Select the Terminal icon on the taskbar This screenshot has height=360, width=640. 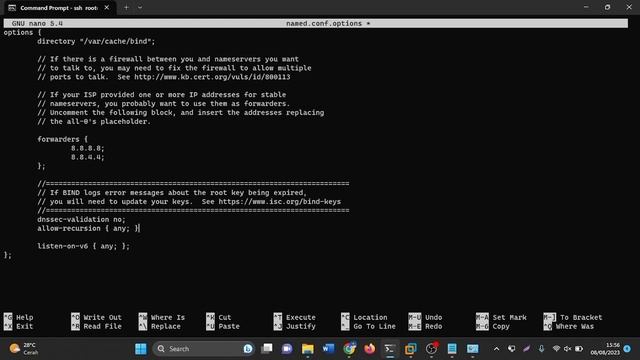pyautogui.click(x=390, y=349)
